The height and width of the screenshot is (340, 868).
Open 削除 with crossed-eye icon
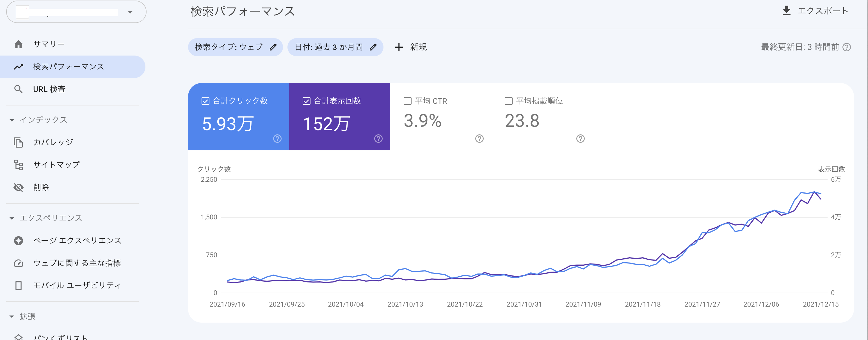point(19,187)
